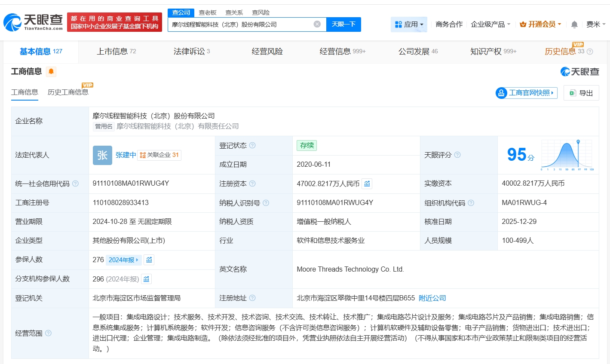Click question mark icon beside 经营范围
This screenshot has height=364, width=610.
click(49, 333)
